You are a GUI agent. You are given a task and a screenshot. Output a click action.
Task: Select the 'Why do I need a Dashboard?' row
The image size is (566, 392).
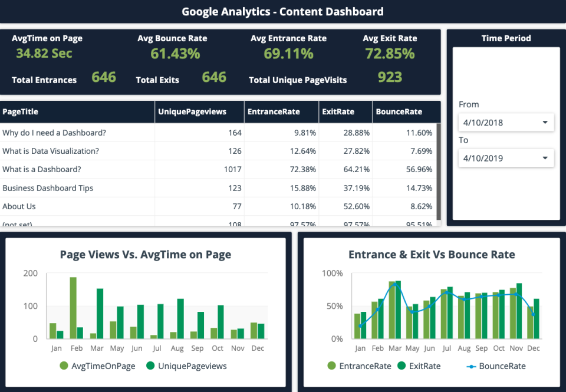click(218, 133)
